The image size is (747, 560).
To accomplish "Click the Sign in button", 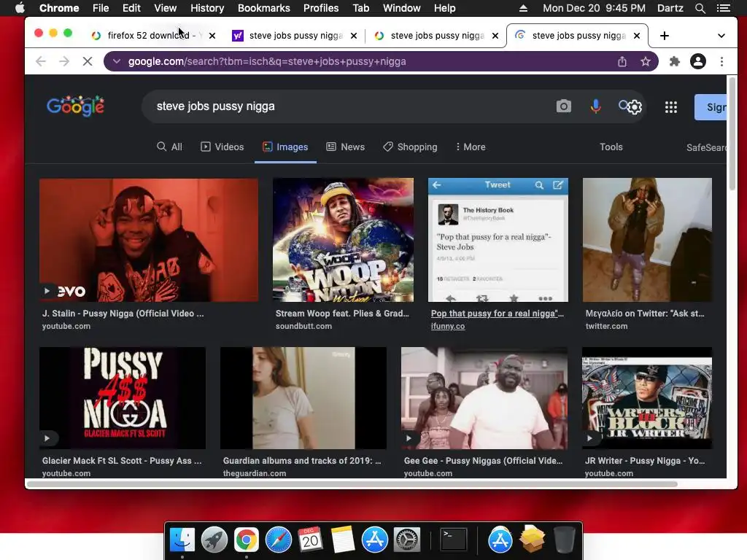I will (x=711, y=107).
